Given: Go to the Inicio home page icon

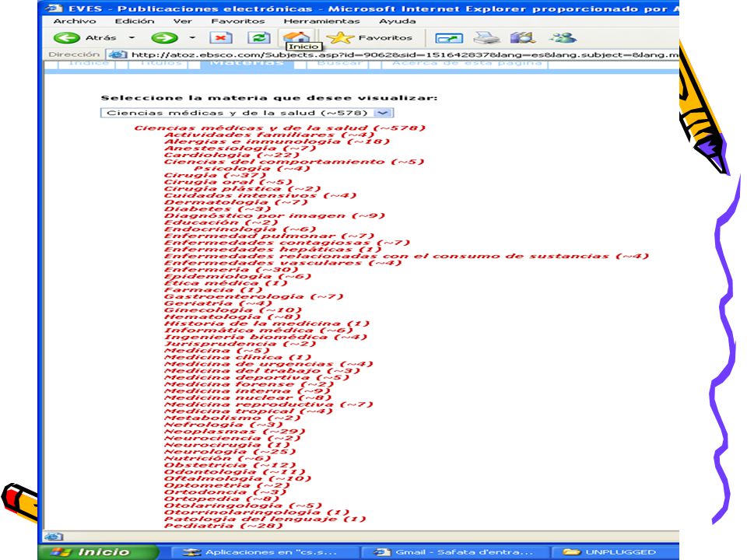Looking at the screenshot, I should [296, 37].
